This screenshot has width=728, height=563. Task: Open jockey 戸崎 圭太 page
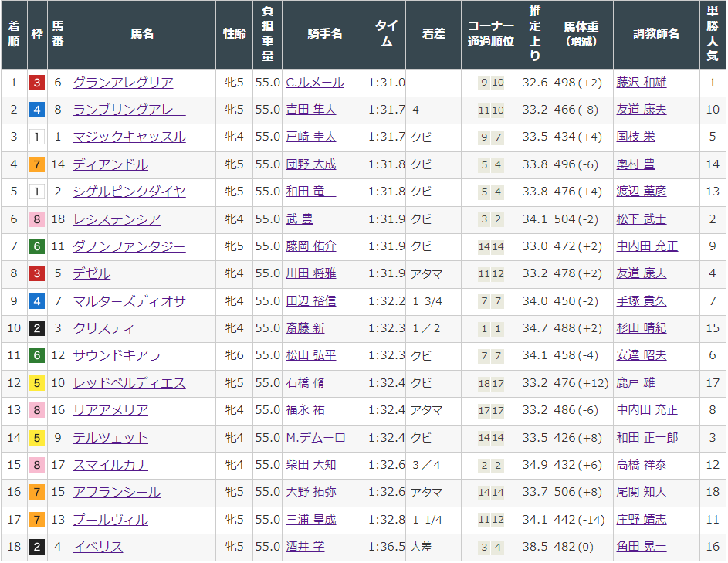pos(310,137)
